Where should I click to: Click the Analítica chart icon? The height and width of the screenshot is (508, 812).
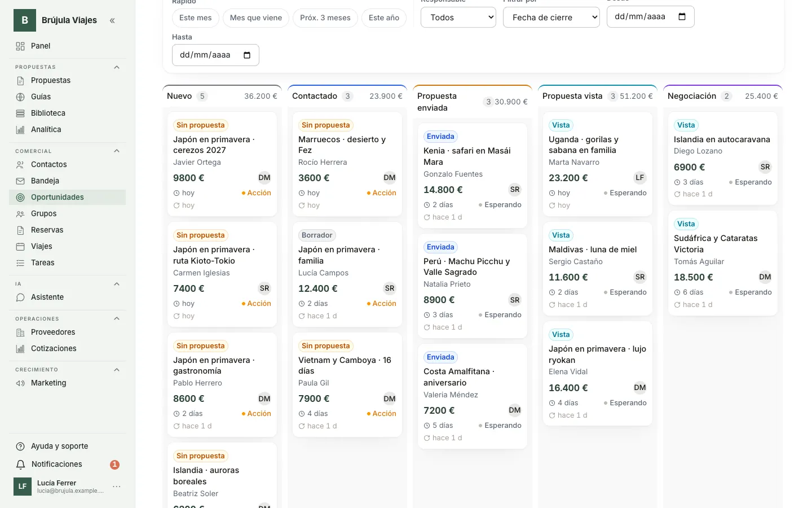pos(20,130)
